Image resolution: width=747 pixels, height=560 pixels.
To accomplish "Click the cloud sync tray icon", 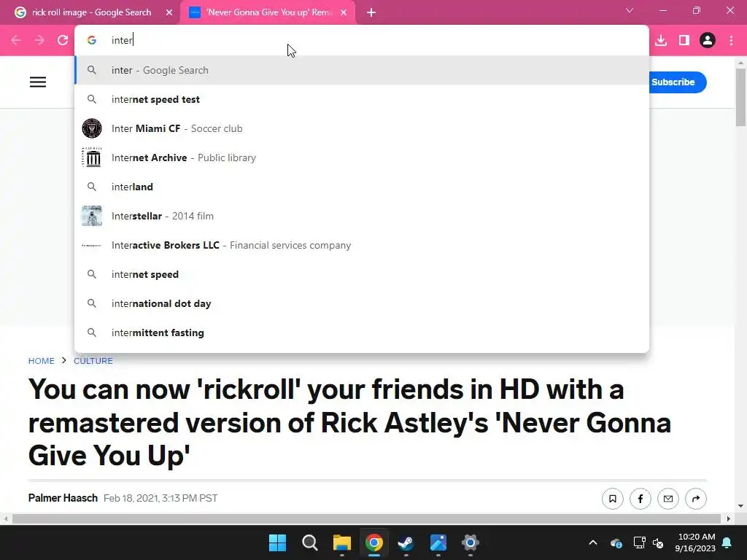I will (616, 542).
